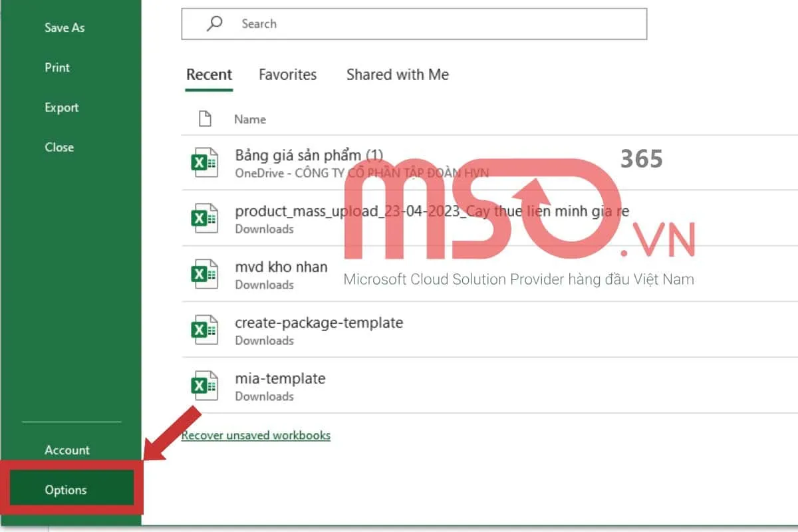The image size is (798, 532).
Task: Click the Excel icon beside mia-template
Action: point(204,386)
